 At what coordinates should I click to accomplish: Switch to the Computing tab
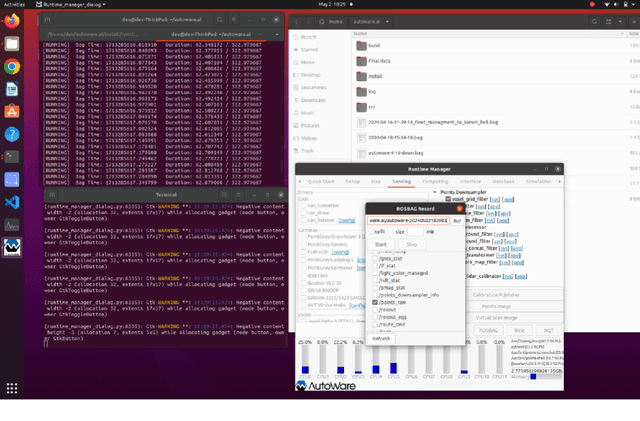click(435, 181)
